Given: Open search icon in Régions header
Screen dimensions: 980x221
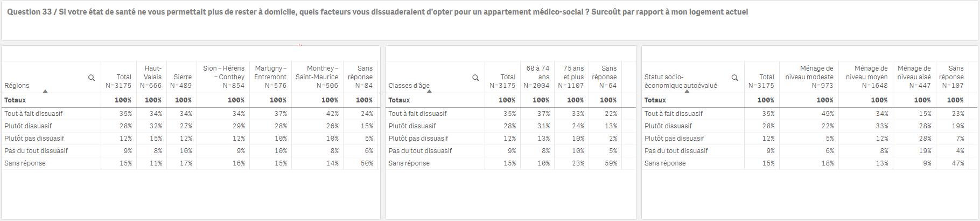Looking at the screenshot, I should pyautogui.click(x=92, y=78).
